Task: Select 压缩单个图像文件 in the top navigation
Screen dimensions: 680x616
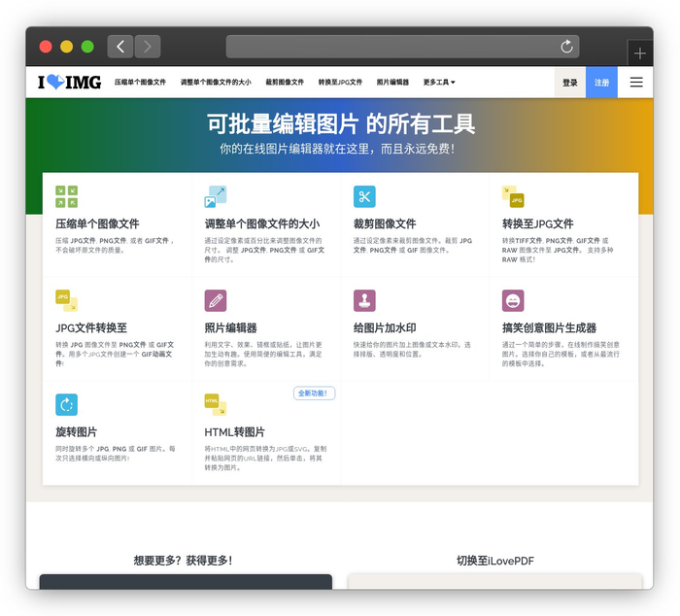Action: tap(140, 82)
